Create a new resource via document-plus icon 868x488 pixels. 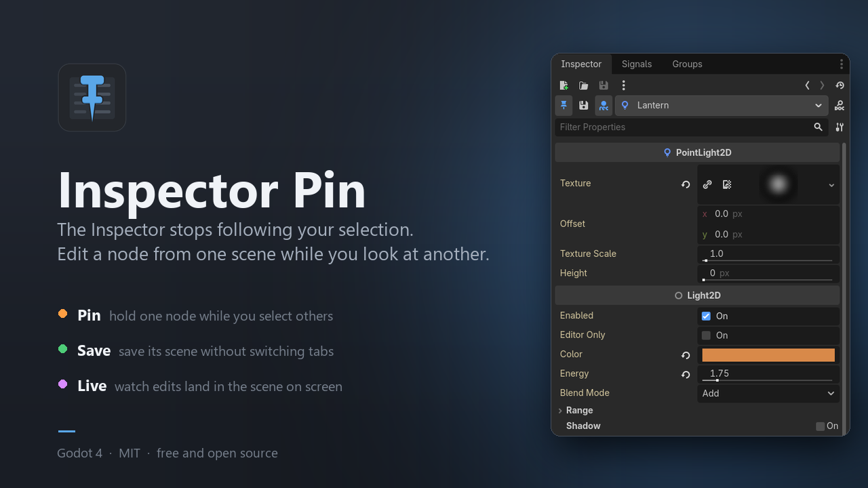[564, 85]
